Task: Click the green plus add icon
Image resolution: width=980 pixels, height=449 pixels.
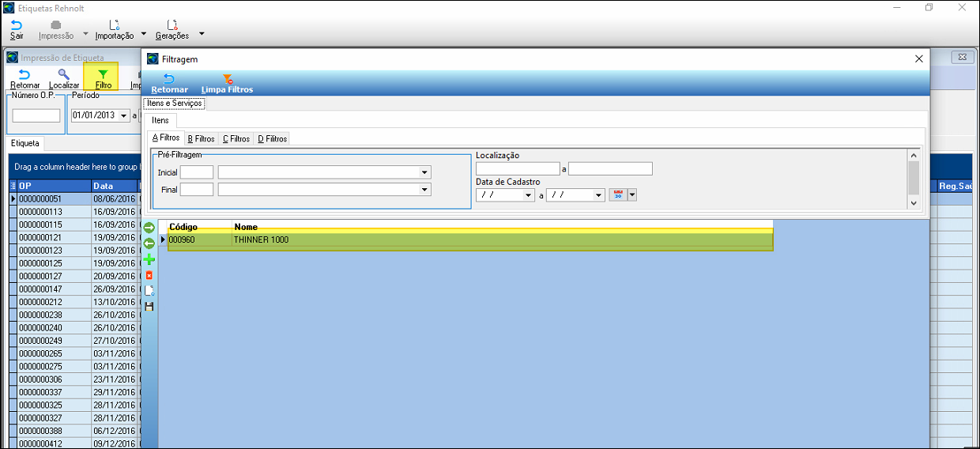Action: point(149,258)
